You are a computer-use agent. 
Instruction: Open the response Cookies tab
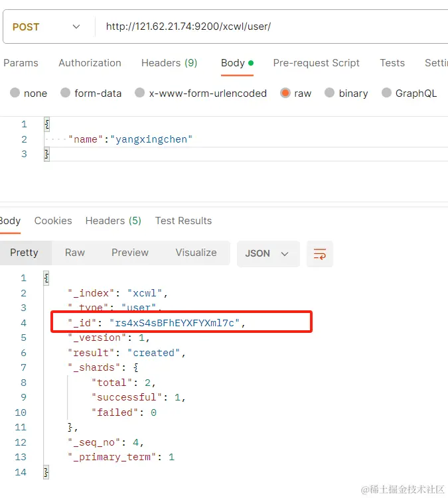pyautogui.click(x=53, y=221)
